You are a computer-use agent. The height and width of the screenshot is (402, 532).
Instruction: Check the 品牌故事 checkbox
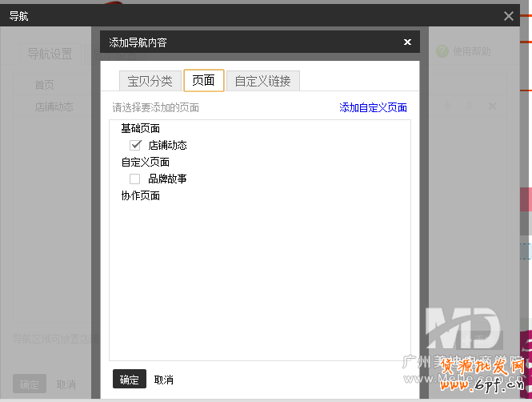click(x=134, y=179)
